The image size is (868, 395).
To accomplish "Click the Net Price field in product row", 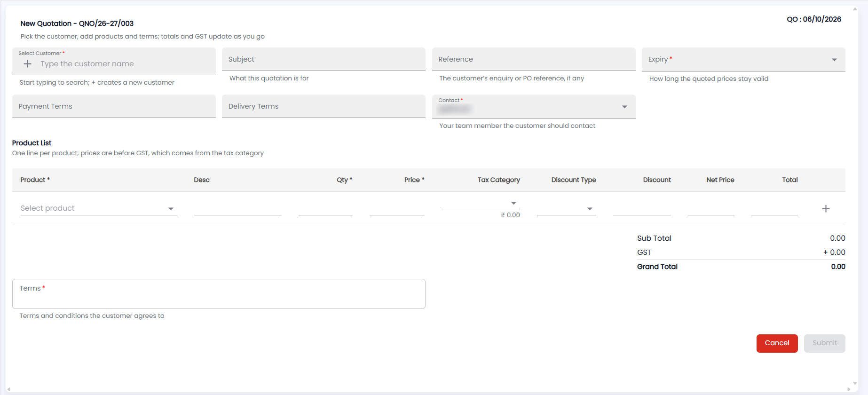I will (x=711, y=209).
